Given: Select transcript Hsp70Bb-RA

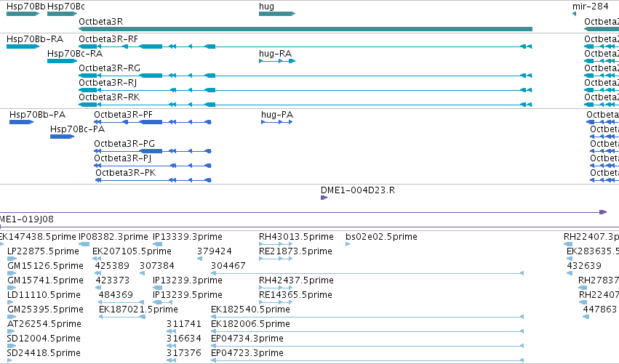Looking at the screenshot, I should [x=35, y=39].
